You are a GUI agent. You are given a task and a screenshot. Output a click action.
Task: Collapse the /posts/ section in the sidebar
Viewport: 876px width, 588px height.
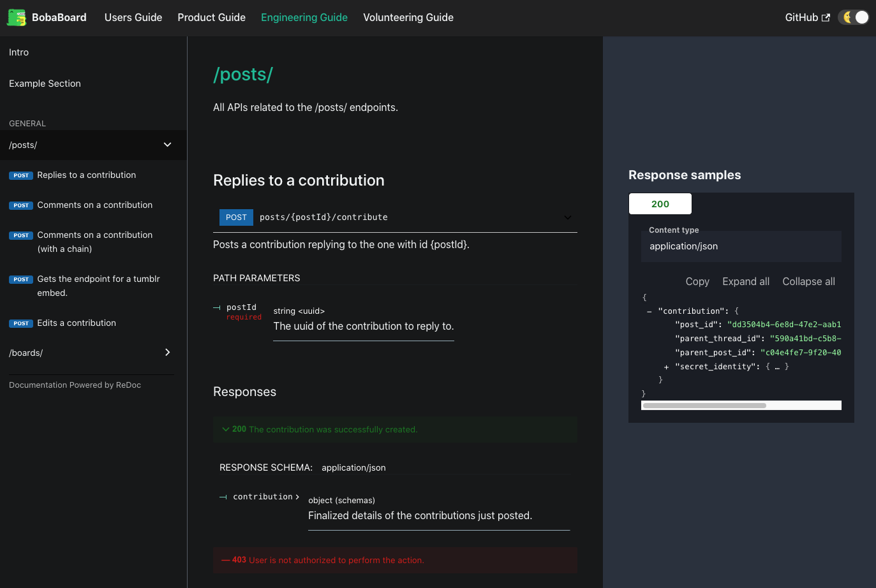pyautogui.click(x=167, y=145)
